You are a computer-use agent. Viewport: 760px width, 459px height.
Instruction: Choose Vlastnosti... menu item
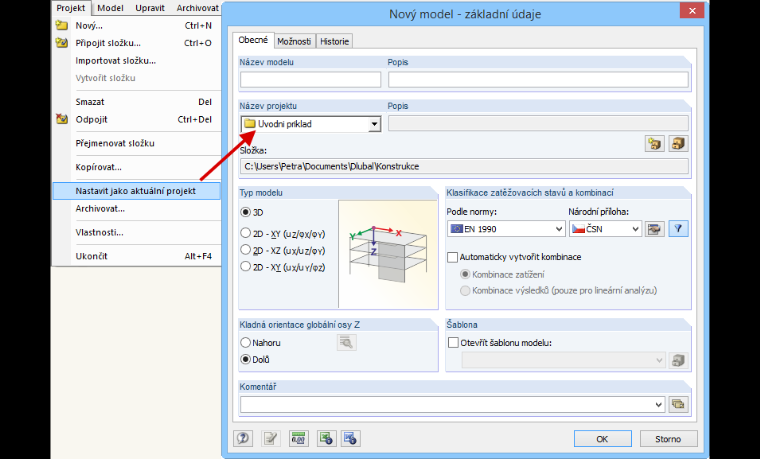point(136,232)
